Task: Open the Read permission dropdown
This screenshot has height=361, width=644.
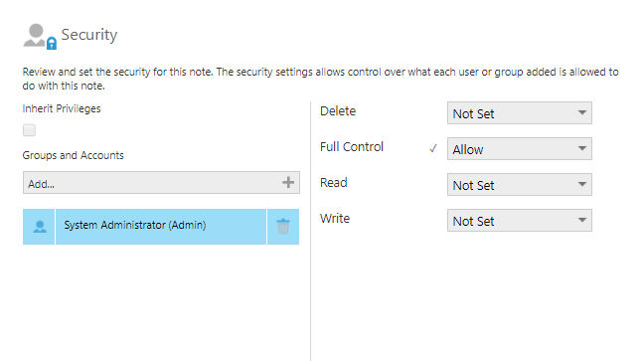Action: pos(520,185)
